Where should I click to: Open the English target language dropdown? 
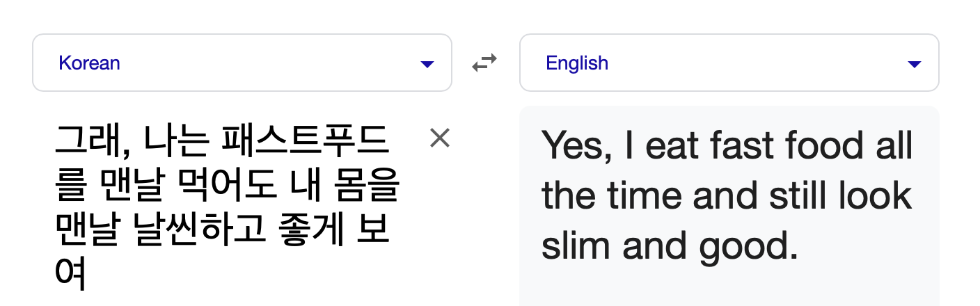click(x=729, y=63)
